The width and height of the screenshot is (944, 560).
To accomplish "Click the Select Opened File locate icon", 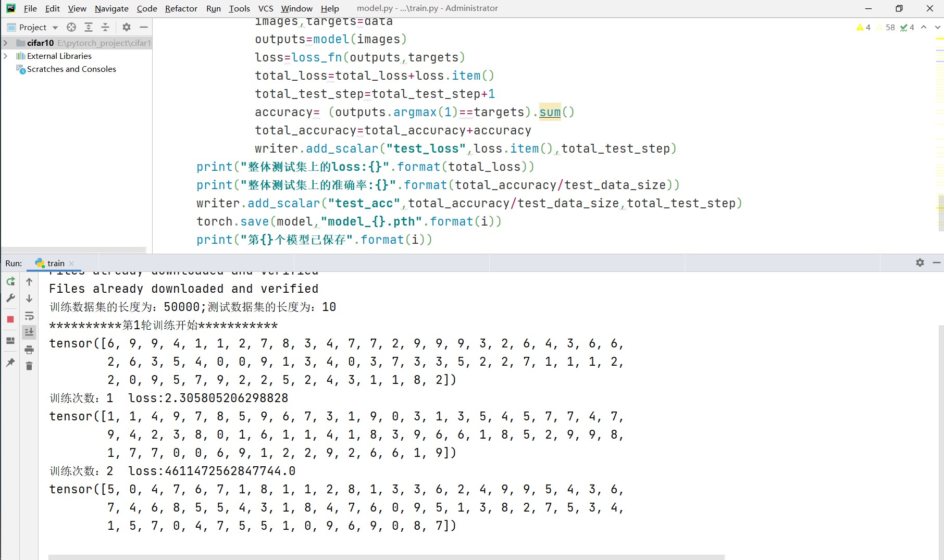I will pos(71,27).
